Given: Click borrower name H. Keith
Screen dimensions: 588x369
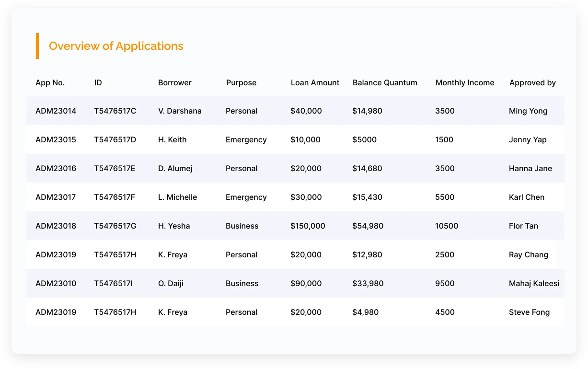Looking at the screenshot, I should 172,139.
